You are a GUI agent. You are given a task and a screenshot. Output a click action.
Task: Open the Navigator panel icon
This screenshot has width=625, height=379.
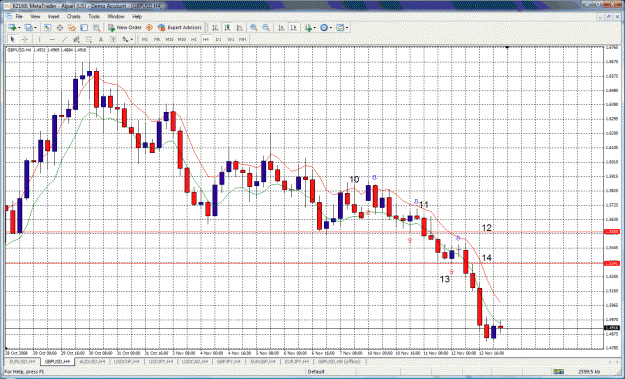point(72,27)
